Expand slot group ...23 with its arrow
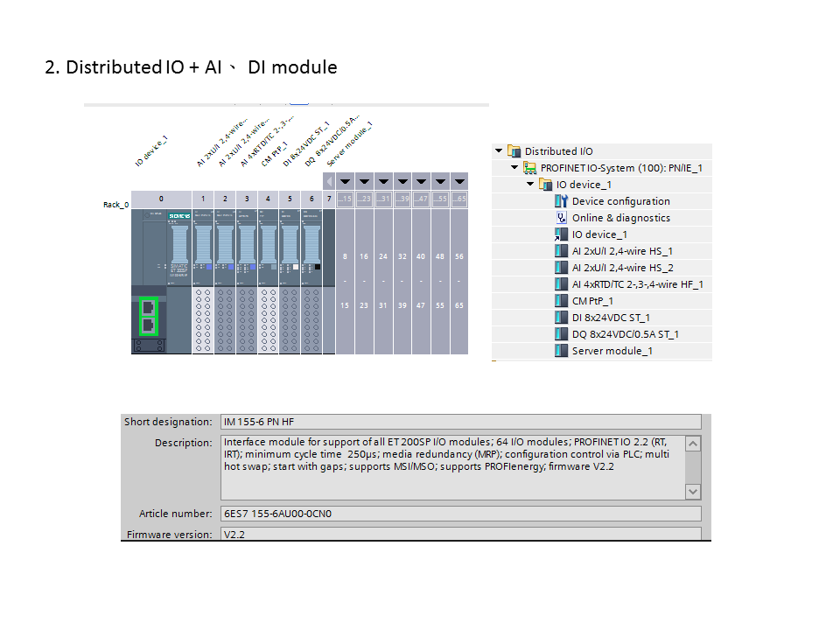The width and height of the screenshot is (840, 630). [364, 181]
